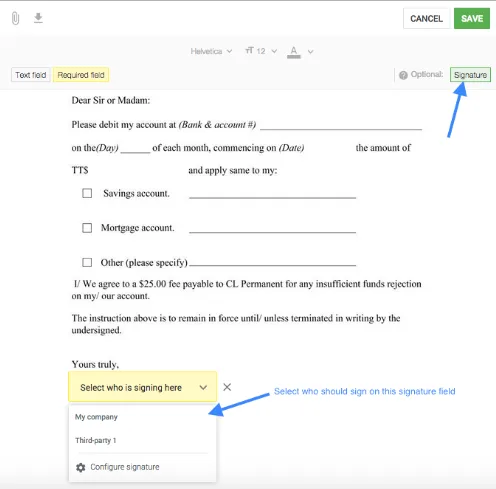Save the document with the SAVE button

472,18
